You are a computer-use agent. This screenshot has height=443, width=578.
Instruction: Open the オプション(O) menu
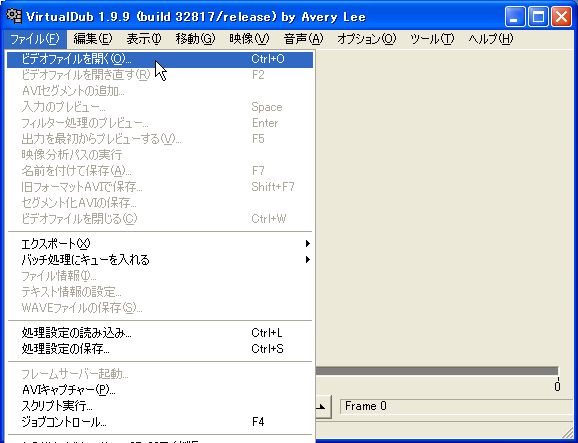tap(366, 39)
